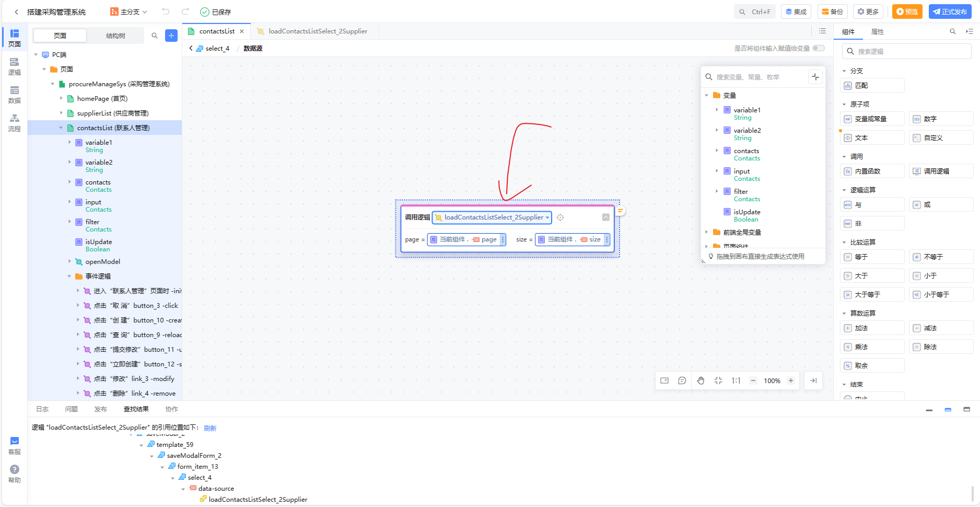
Task: Expand the 前端全局变量 folder
Action: (x=706, y=232)
